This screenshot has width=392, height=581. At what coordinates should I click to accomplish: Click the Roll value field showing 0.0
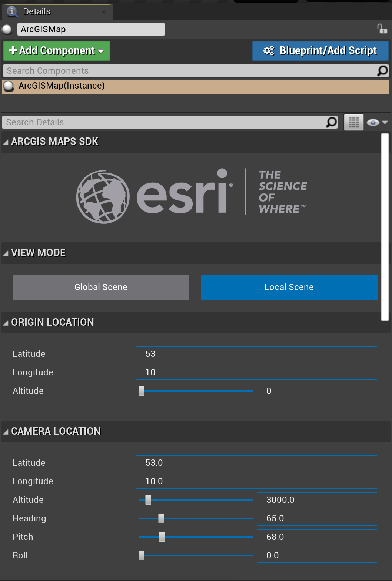coord(317,555)
